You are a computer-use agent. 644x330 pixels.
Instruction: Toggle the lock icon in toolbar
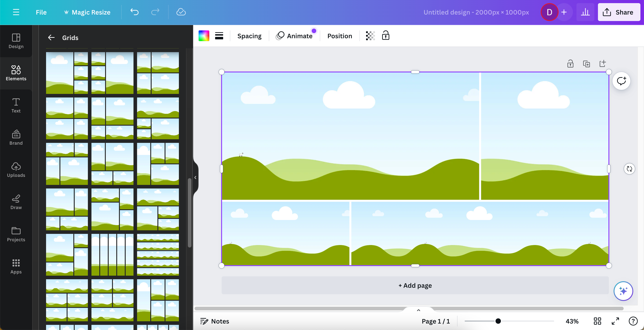386,36
